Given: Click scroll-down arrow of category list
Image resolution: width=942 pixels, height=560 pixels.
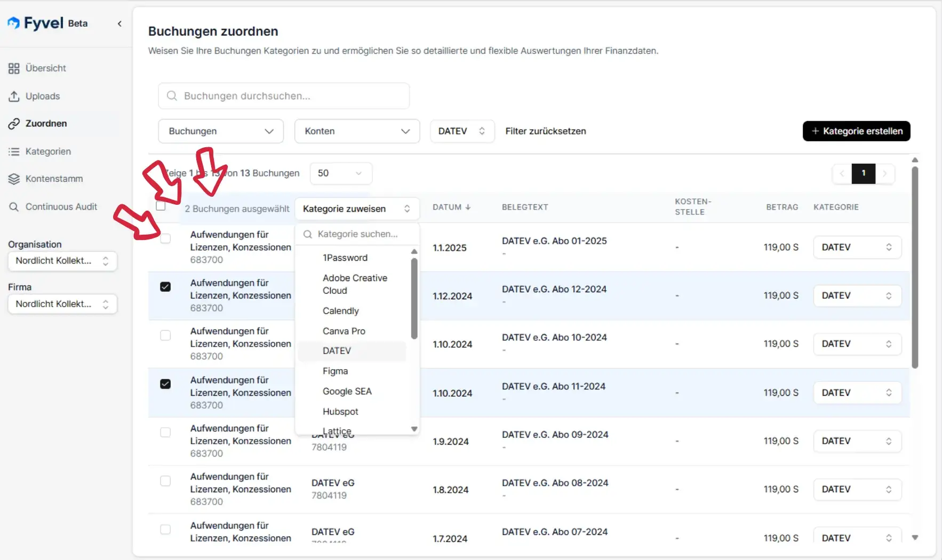Looking at the screenshot, I should coord(414,429).
